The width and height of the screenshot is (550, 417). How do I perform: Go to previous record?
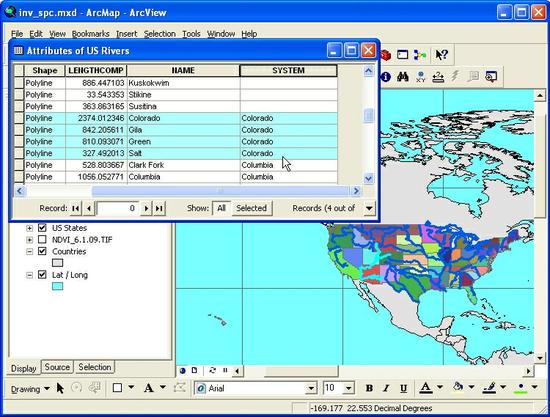click(89, 208)
